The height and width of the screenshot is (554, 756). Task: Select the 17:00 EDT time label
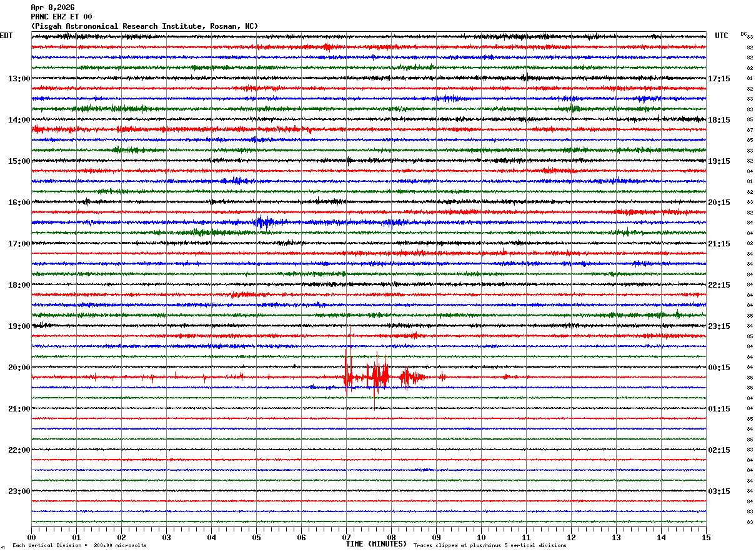point(19,244)
